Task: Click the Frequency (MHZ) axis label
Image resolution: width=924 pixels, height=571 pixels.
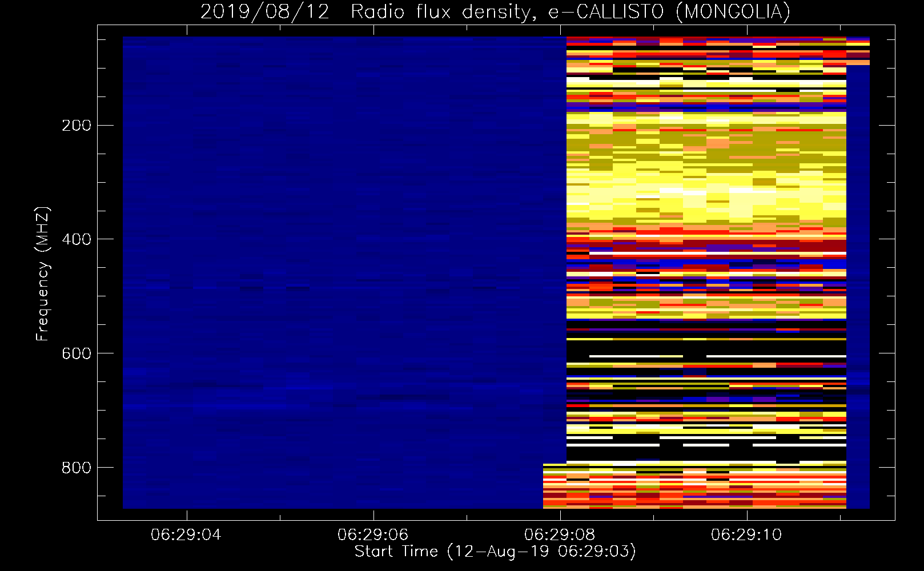Action: click(43, 274)
